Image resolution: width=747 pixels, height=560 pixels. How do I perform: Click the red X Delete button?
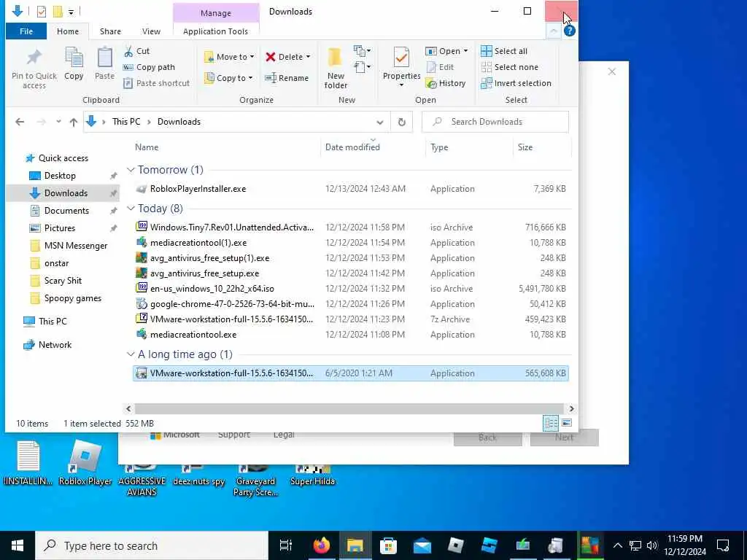(x=285, y=57)
